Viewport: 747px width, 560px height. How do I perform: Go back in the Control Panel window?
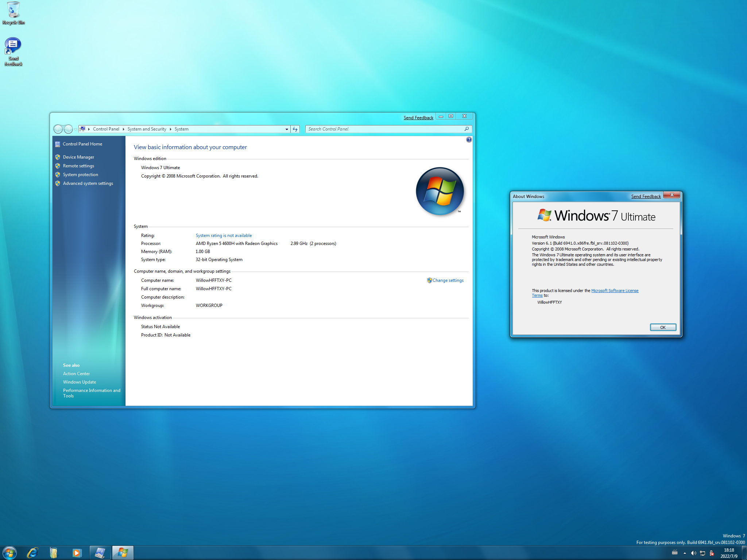click(58, 129)
